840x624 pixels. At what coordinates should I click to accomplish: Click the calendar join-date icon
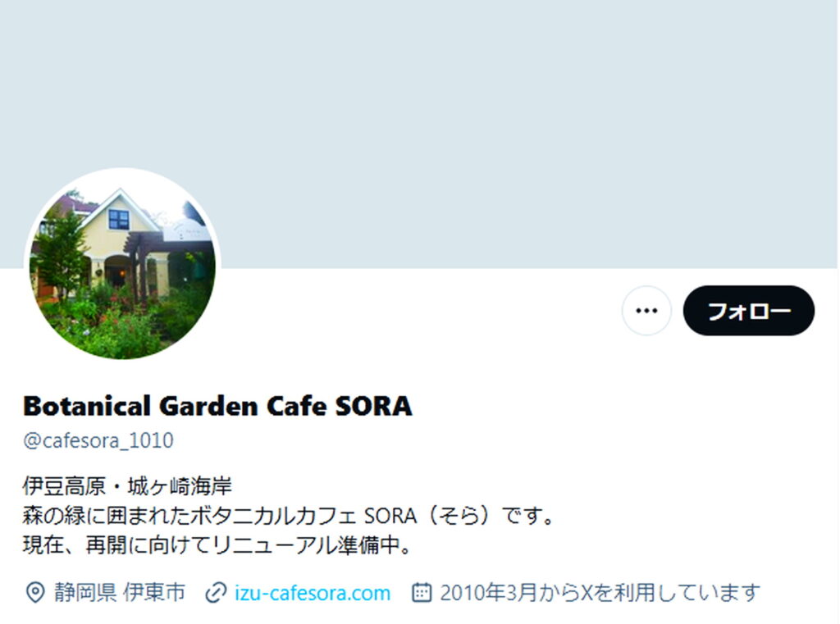click(422, 592)
